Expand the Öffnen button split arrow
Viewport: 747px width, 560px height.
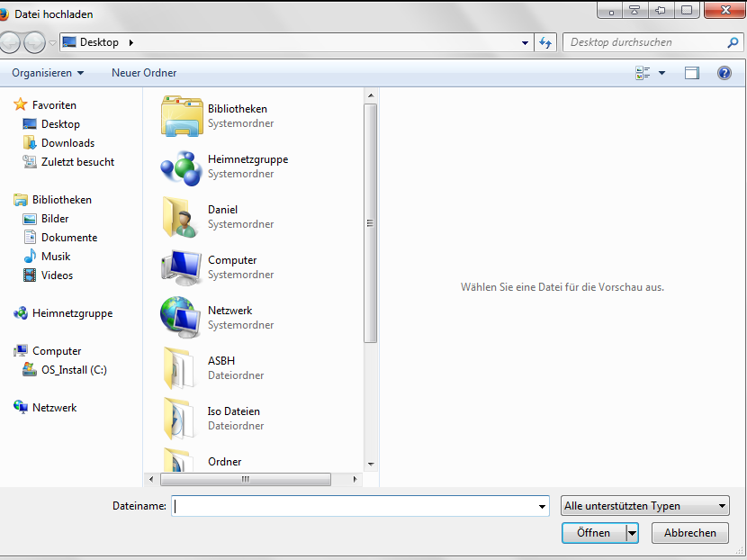point(632,533)
